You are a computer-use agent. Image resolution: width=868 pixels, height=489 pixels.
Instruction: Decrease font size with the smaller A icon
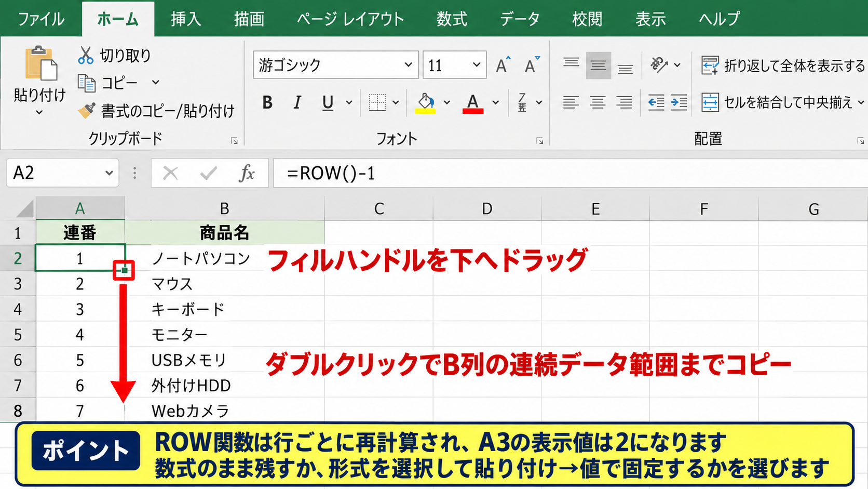click(x=532, y=65)
